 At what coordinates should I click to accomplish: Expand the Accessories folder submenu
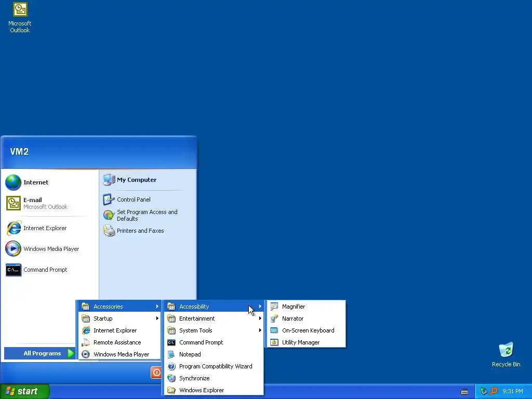pyautogui.click(x=120, y=307)
